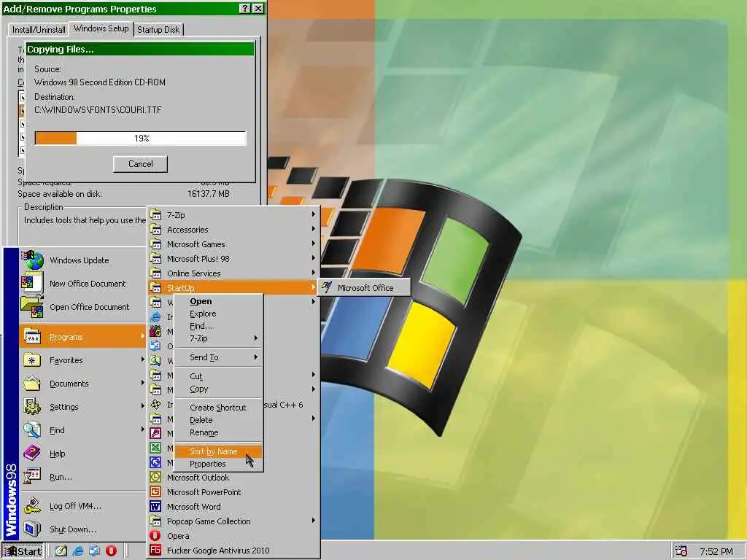Expand the Documents submenu arrow
The width and height of the screenshot is (747, 560).
142,383
